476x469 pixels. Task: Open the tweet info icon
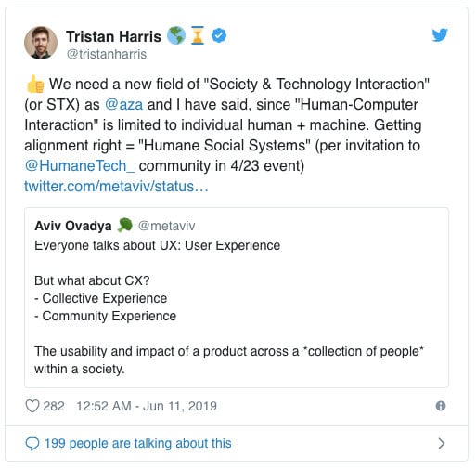click(x=441, y=406)
